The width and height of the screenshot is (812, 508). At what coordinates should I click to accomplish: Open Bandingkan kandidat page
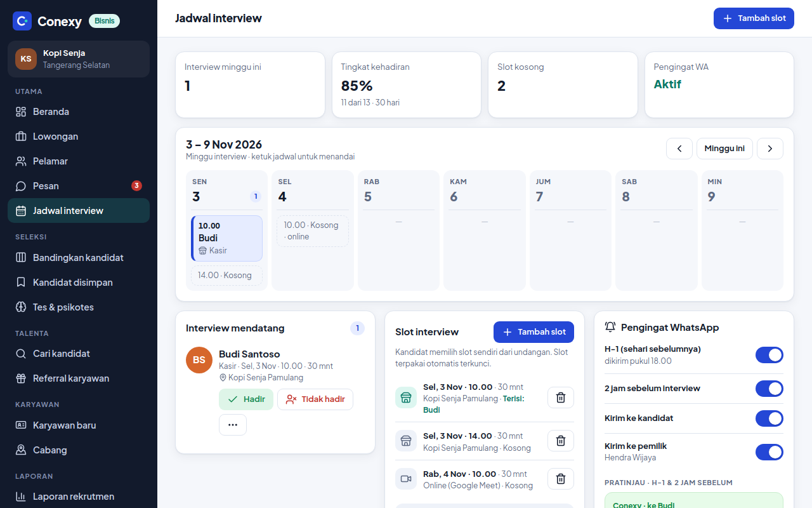(x=79, y=258)
